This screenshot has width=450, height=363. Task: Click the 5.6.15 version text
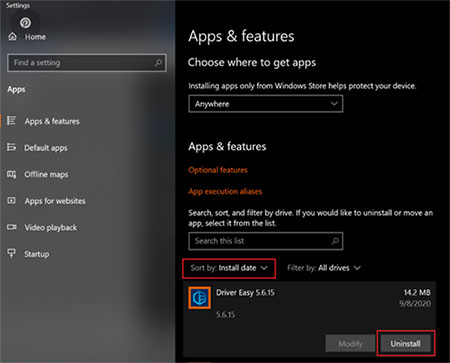point(226,314)
